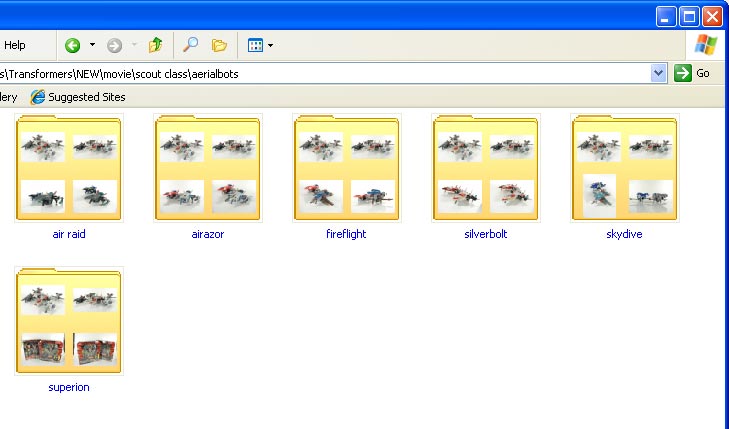Click the Back navigation button

(73, 45)
